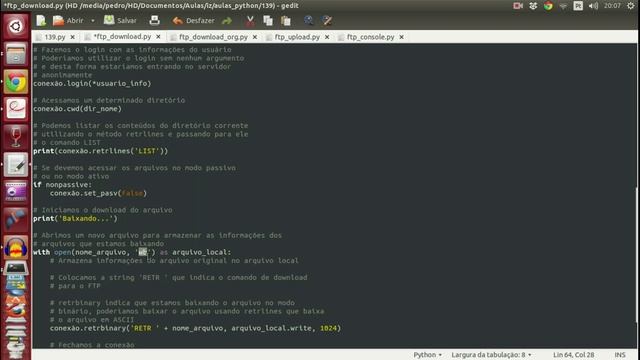
Task: Click the gedit text editor launcher icon
Action: click(x=16, y=164)
